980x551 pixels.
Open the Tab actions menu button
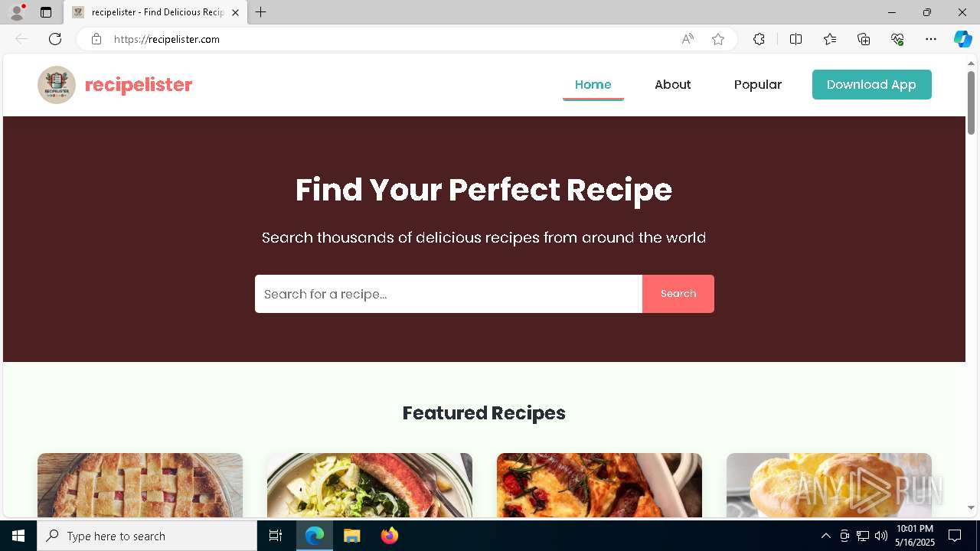(x=46, y=12)
